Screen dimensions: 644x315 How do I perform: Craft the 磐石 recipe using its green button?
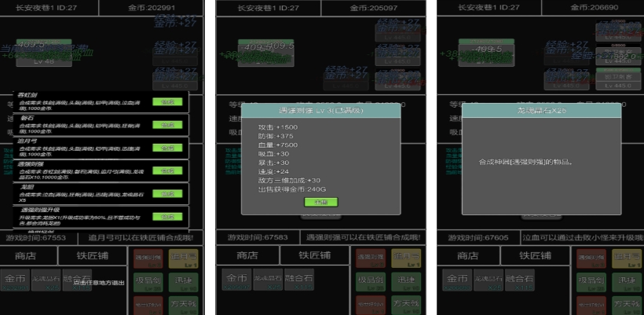pyautogui.click(x=167, y=124)
